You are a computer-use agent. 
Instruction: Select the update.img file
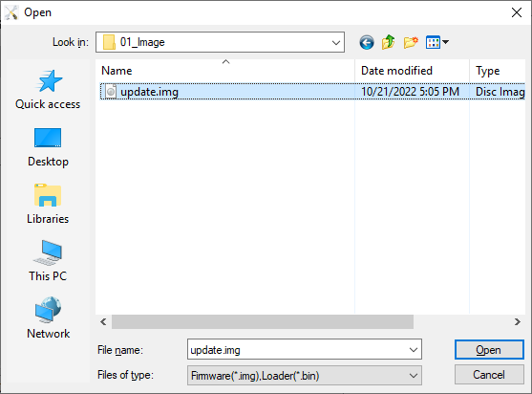click(149, 92)
